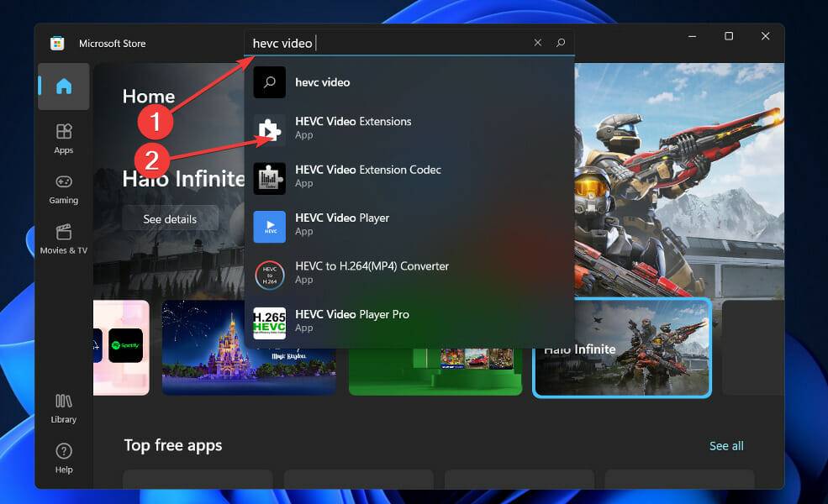828x504 pixels.
Task: Select HEVC Video Extensions suggestion
Action: tap(409, 130)
